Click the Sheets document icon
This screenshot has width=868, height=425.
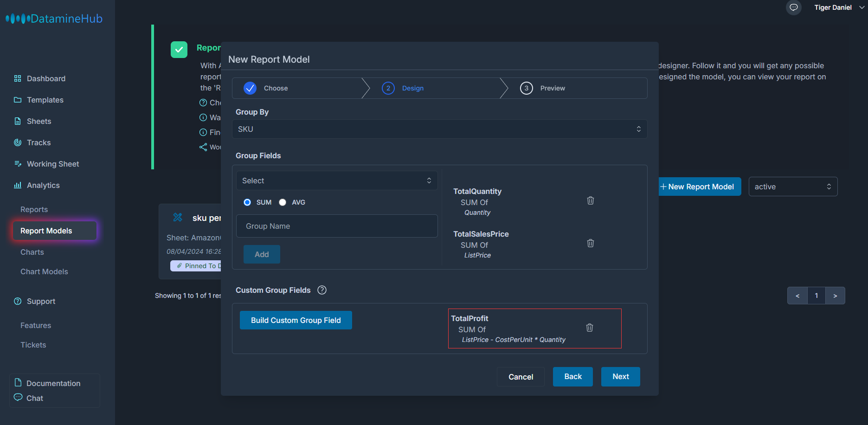pos(18,121)
